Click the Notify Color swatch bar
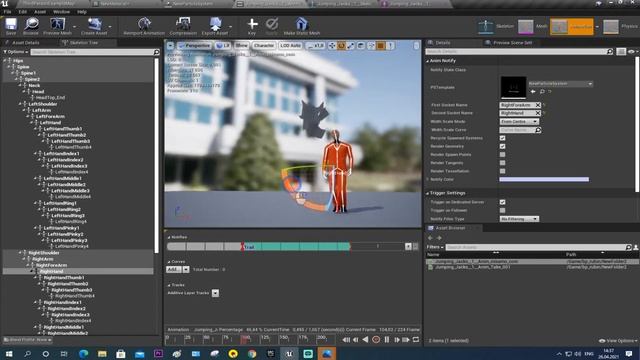This screenshot has width=640, height=360. tap(544, 179)
